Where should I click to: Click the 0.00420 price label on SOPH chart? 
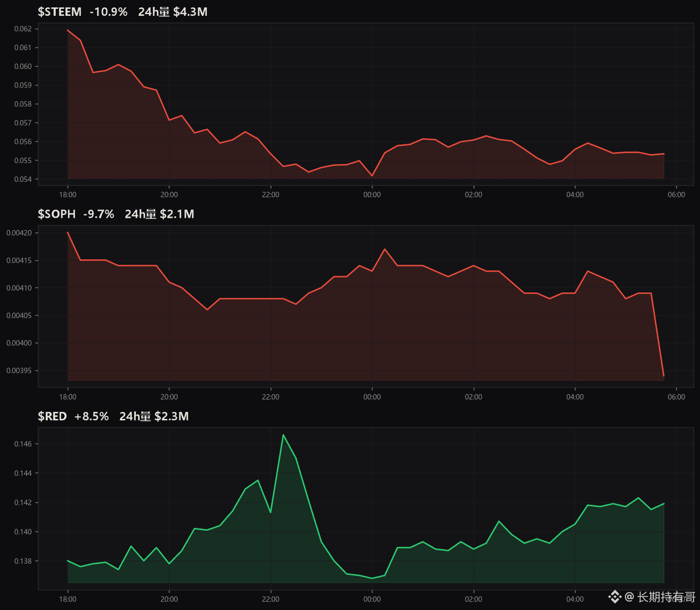tap(19, 233)
